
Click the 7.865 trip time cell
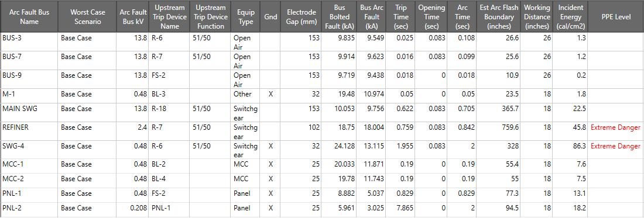pyautogui.click(x=400, y=209)
